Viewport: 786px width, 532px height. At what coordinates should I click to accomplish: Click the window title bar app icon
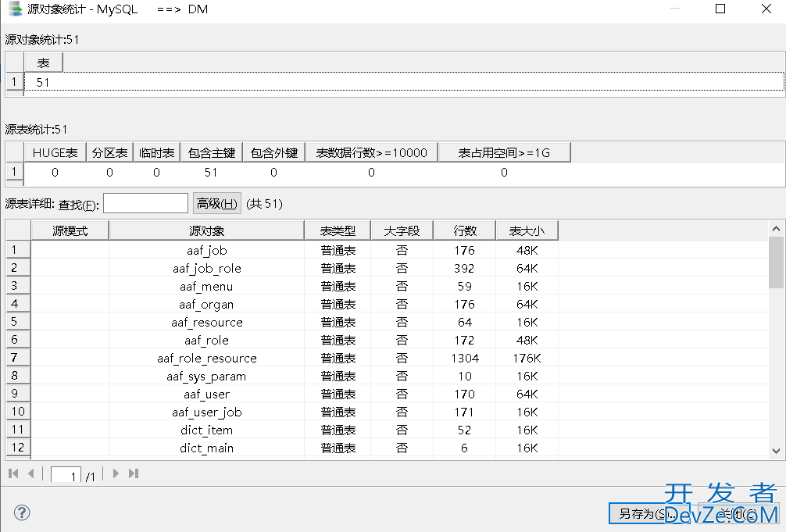click(16, 9)
